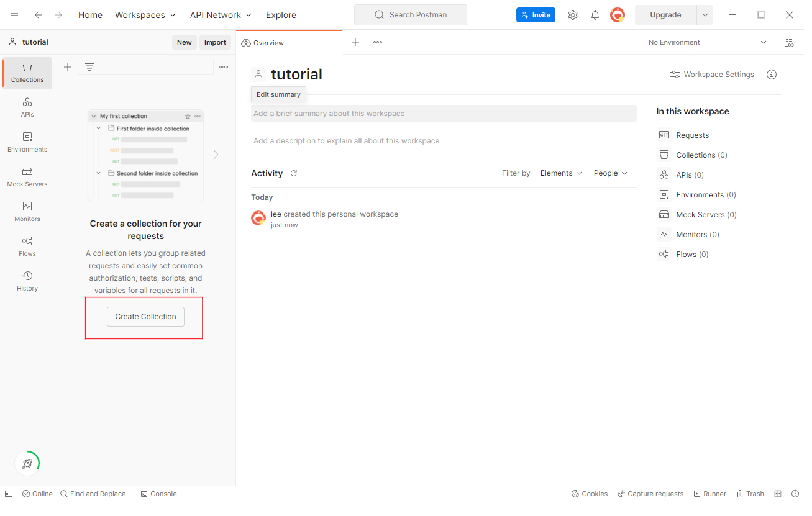The width and height of the screenshot is (812, 516).
Task: Refresh the Activity feed
Action: (294, 173)
